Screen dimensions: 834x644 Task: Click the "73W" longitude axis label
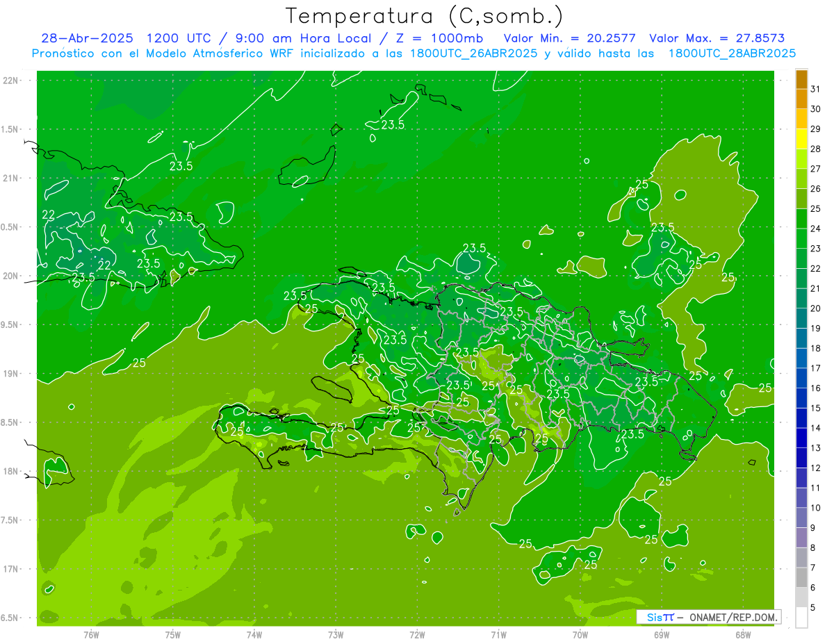pos(336,634)
